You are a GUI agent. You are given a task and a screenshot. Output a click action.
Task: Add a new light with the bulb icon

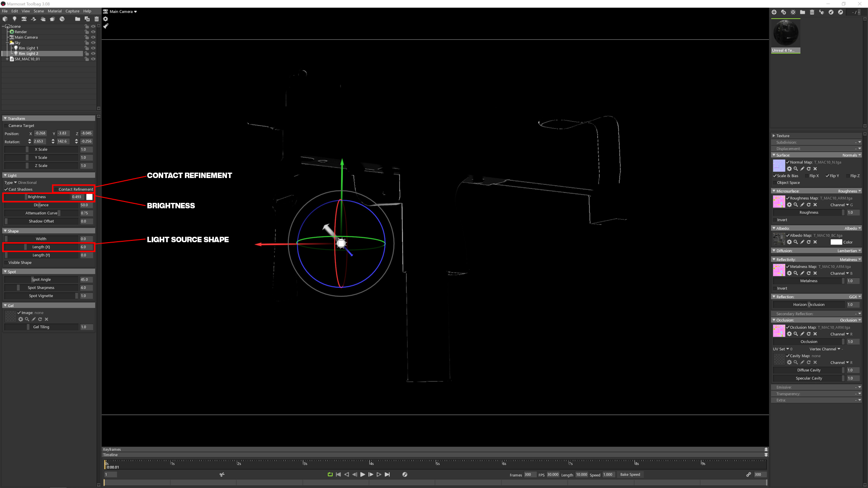14,19
